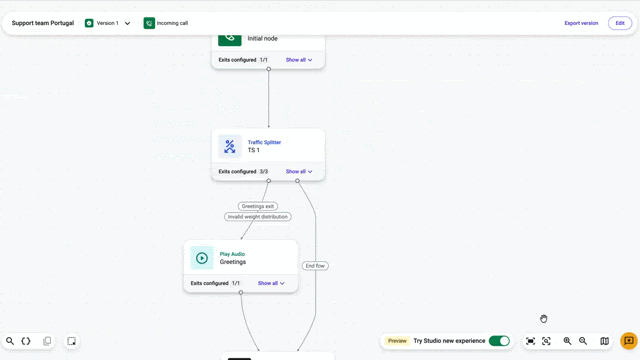Open the Version 1 dropdown
The height and width of the screenshot is (360, 640).
[127, 23]
